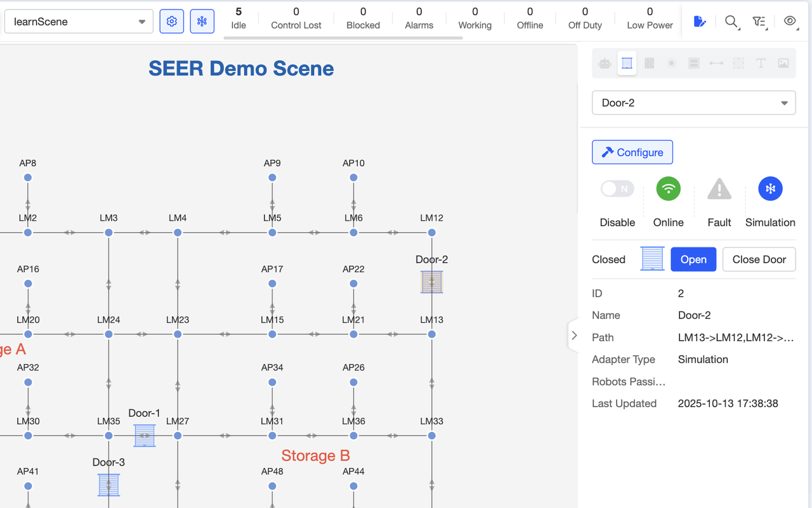Expand the Door-2 selector dropdown
Viewport: 812px width, 508px height.
coord(693,103)
